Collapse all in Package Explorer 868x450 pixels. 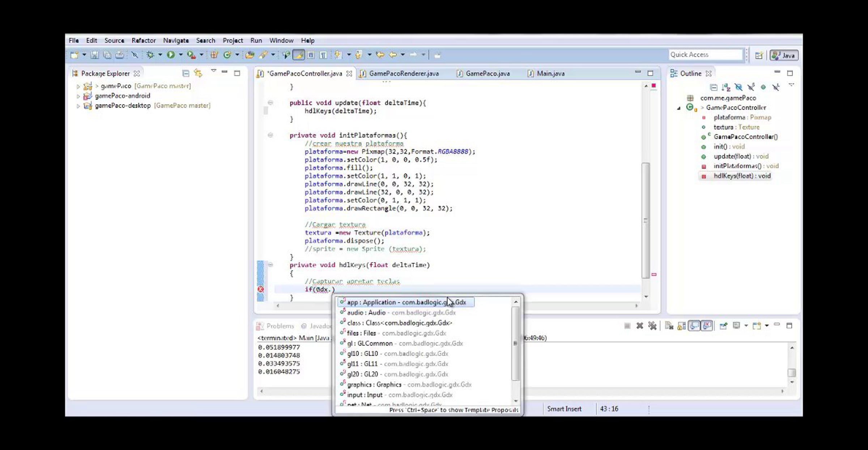[x=186, y=73]
